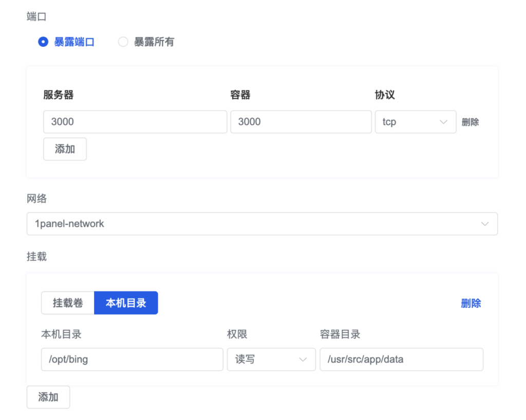Expand the 网络 dropdown showing 1panel-network
Image resolution: width=526 pixels, height=420 pixels.
tap(262, 224)
